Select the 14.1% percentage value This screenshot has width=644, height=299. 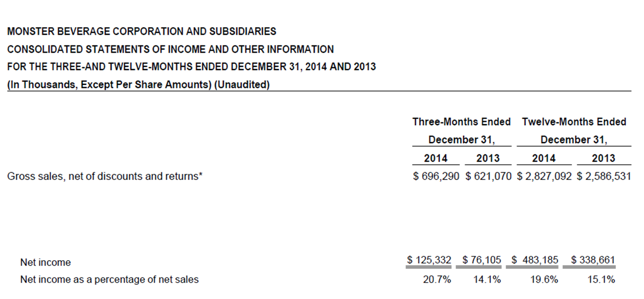[x=487, y=280]
